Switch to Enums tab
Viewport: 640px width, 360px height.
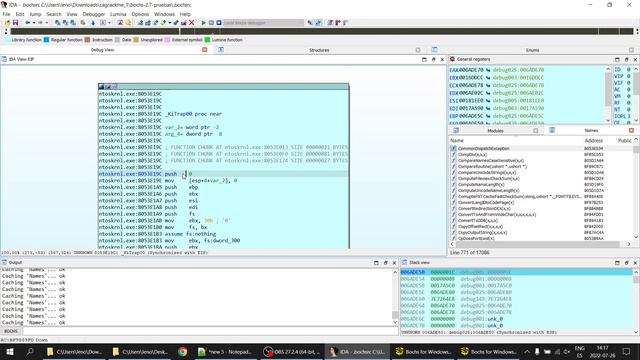click(x=532, y=50)
